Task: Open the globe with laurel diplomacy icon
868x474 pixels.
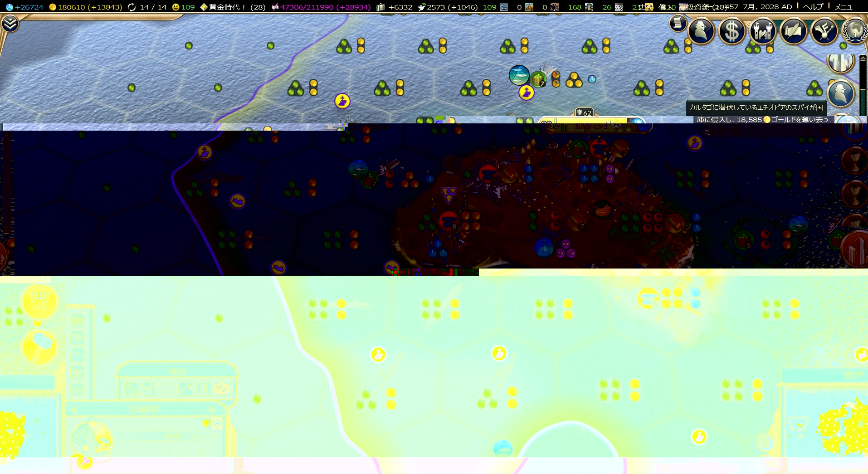Action: click(x=855, y=31)
